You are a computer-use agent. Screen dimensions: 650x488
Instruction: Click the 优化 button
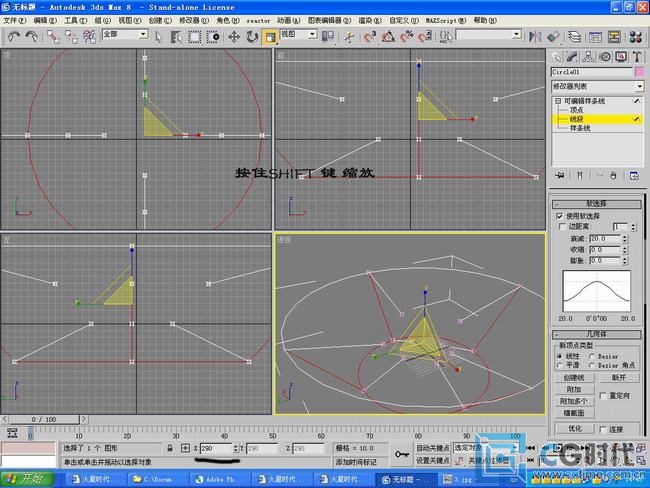[574, 429]
